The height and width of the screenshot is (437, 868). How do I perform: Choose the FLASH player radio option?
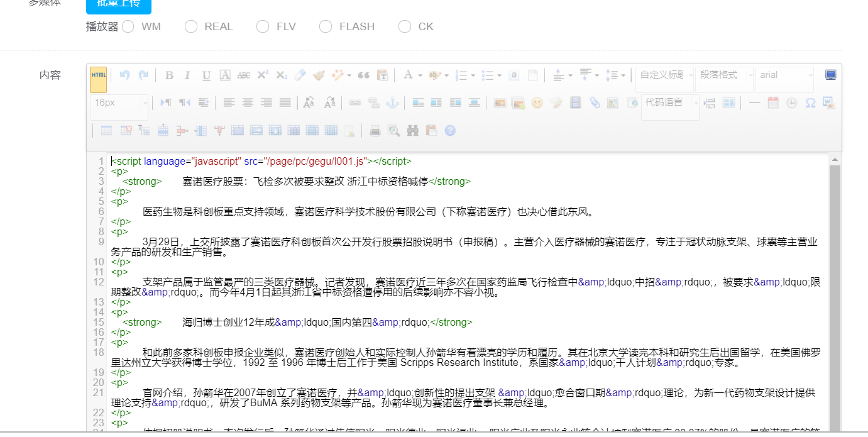click(325, 26)
